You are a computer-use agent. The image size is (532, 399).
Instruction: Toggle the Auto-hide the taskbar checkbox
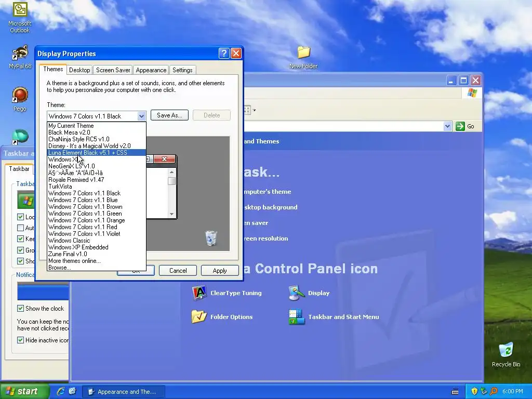[20, 228]
